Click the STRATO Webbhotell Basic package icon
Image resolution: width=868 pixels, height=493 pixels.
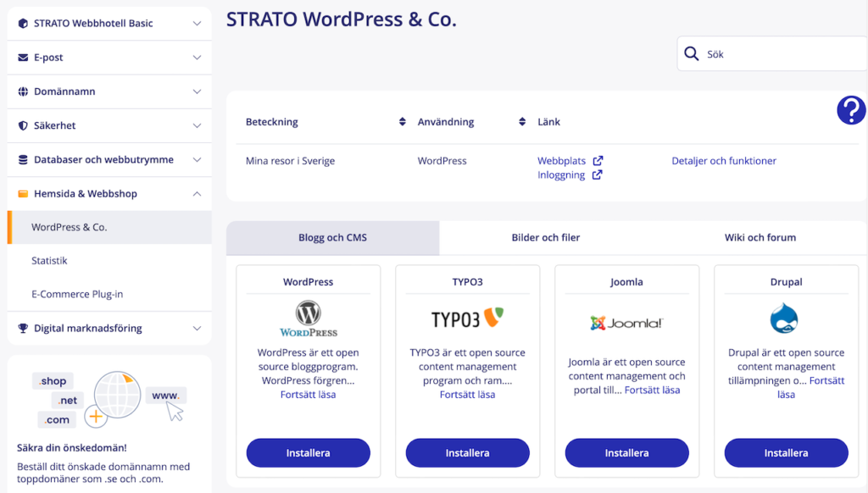click(23, 23)
